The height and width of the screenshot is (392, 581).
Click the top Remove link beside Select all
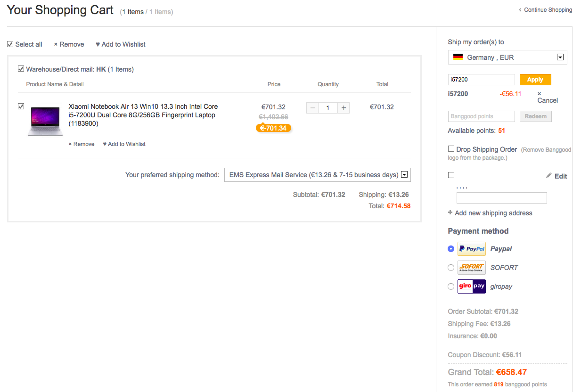tap(69, 44)
